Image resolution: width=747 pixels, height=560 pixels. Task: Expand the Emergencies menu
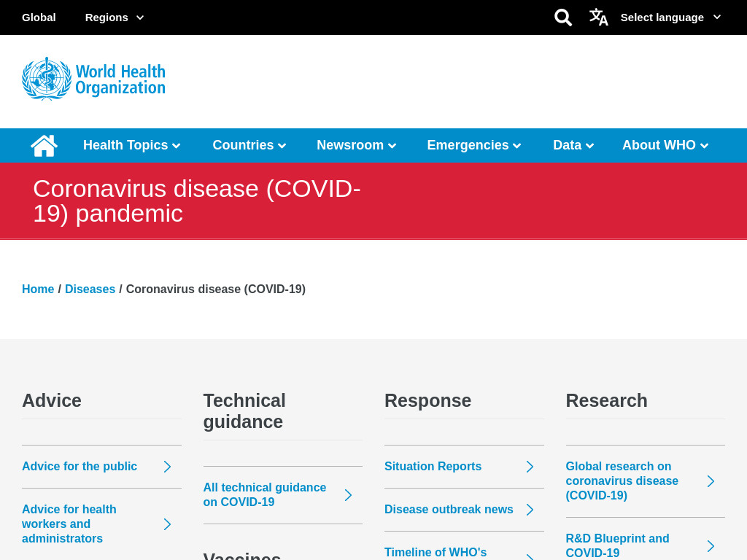coord(474,145)
